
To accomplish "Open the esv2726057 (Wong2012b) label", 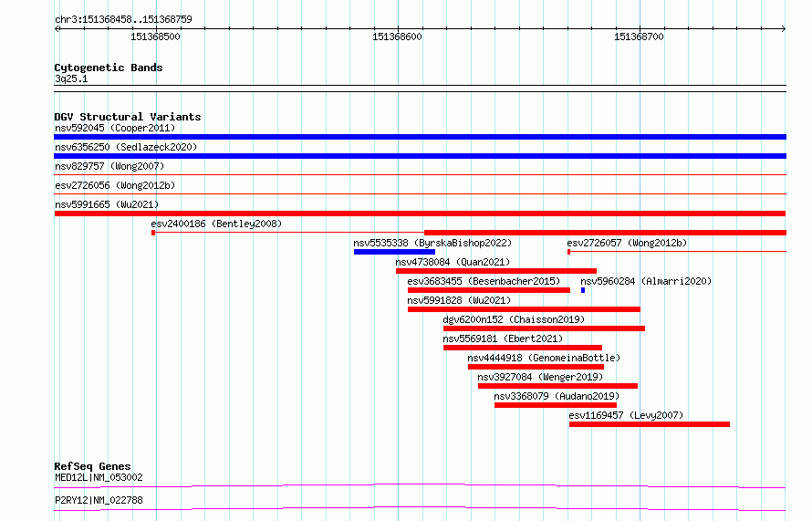I will click(x=627, y=243).
